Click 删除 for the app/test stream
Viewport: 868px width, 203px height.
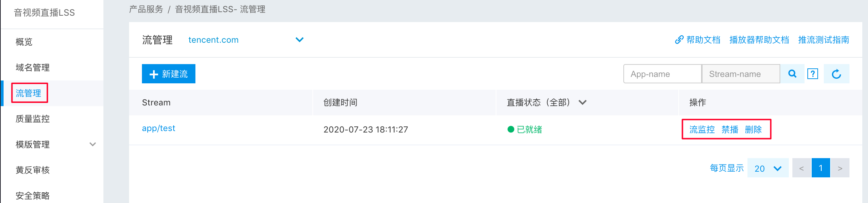[x=753, y=129]
